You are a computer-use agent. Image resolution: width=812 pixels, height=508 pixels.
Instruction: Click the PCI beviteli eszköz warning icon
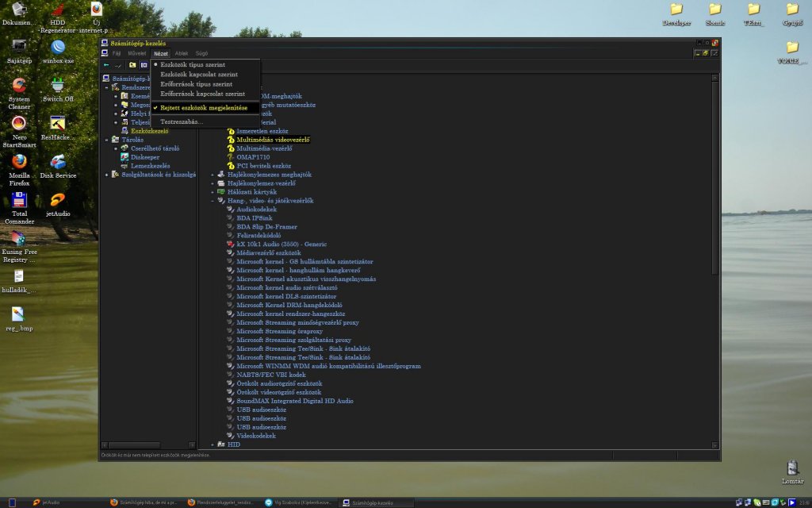click(x=231, y=166)
